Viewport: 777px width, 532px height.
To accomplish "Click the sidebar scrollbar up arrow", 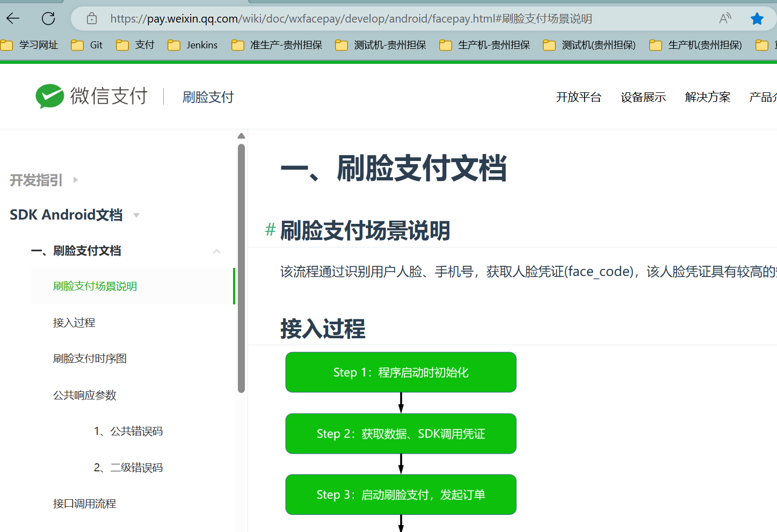I will [x=241, y=136].
